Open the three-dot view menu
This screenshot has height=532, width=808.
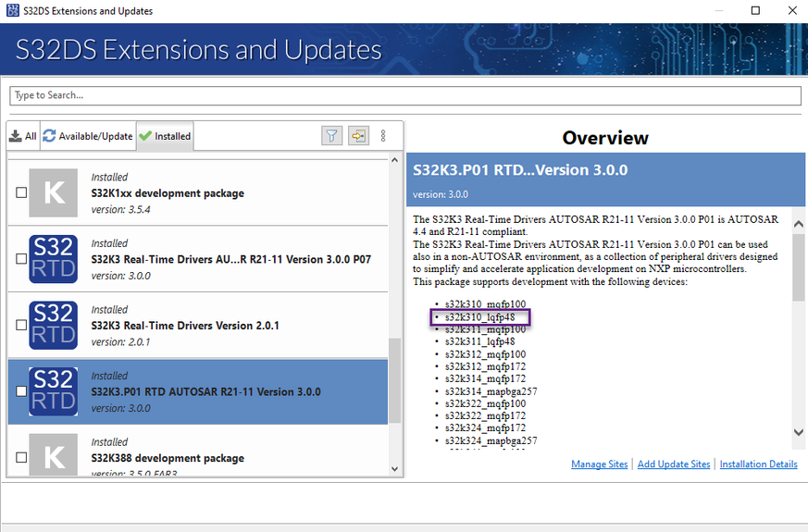click(383, 135)
